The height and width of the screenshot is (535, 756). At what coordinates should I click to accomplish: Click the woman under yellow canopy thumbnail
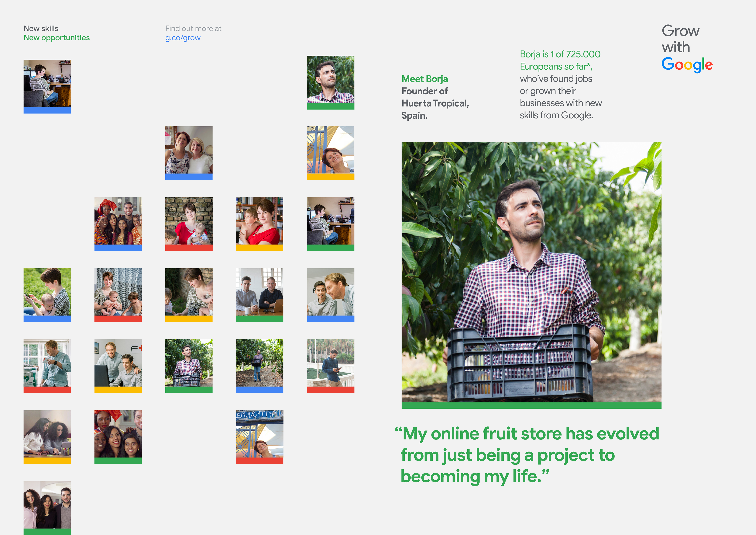click(331, 150)
